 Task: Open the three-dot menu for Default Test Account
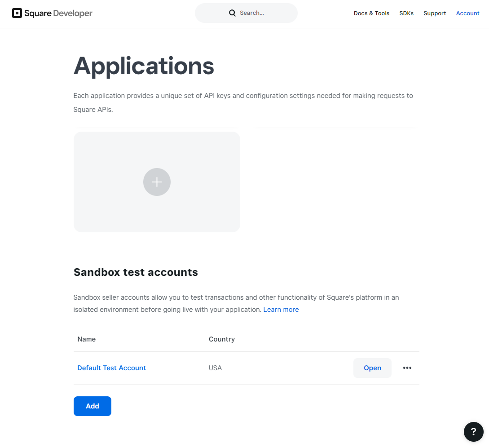pos(407,368)
